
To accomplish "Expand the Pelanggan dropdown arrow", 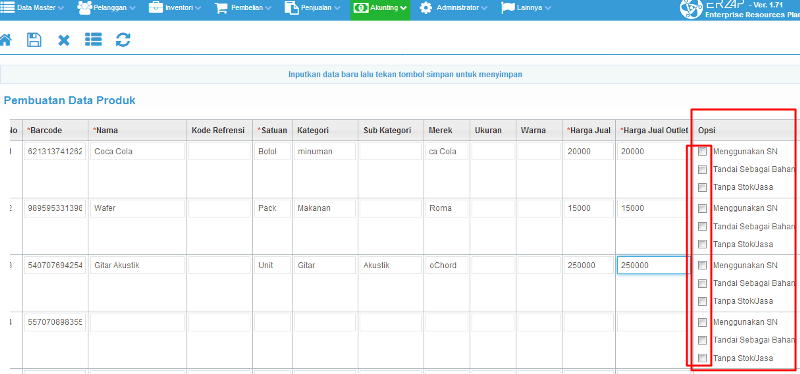I will pos(132,8).
